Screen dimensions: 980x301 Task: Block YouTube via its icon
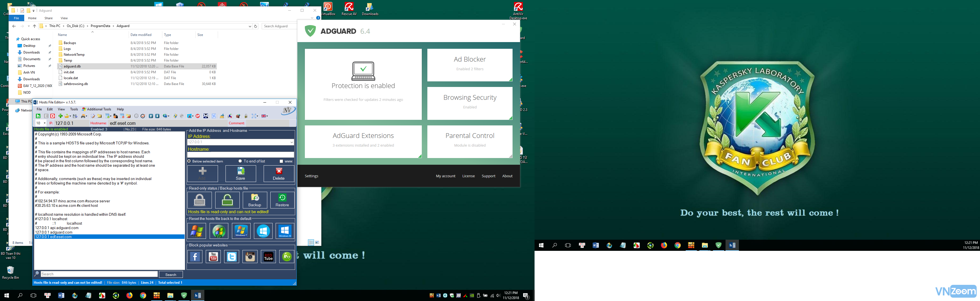click(x=213, y=257)
